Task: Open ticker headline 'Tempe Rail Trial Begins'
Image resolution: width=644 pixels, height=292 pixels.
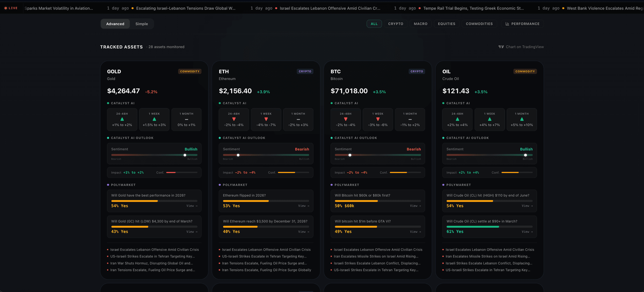Action: 473,8
